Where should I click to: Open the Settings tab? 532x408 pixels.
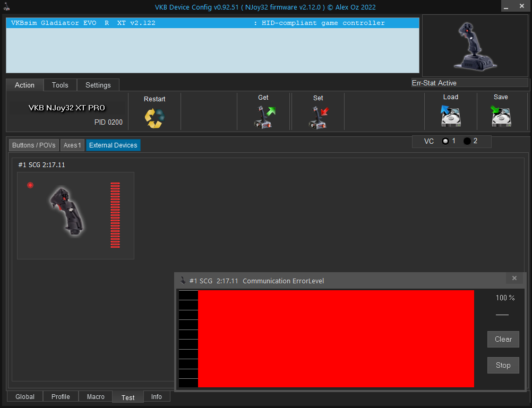(x=98, y=85)
